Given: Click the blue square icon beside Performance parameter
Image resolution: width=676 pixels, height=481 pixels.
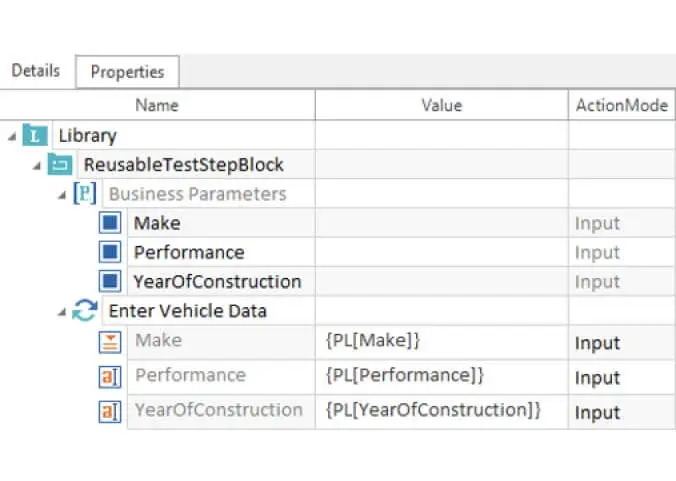Looking at the screenshot, I should pyautogui.click(x=110, y=252).
